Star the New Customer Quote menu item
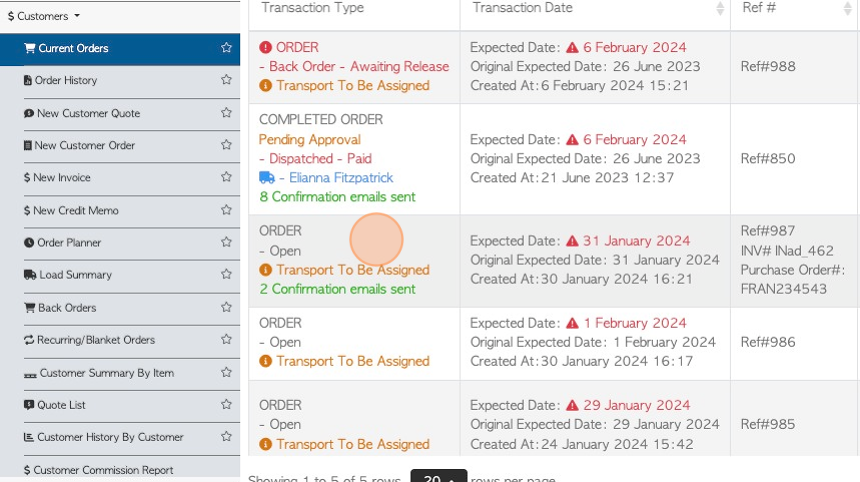This screenshot has height=482, width=860. pyautogui.click(x=226, y=112)
